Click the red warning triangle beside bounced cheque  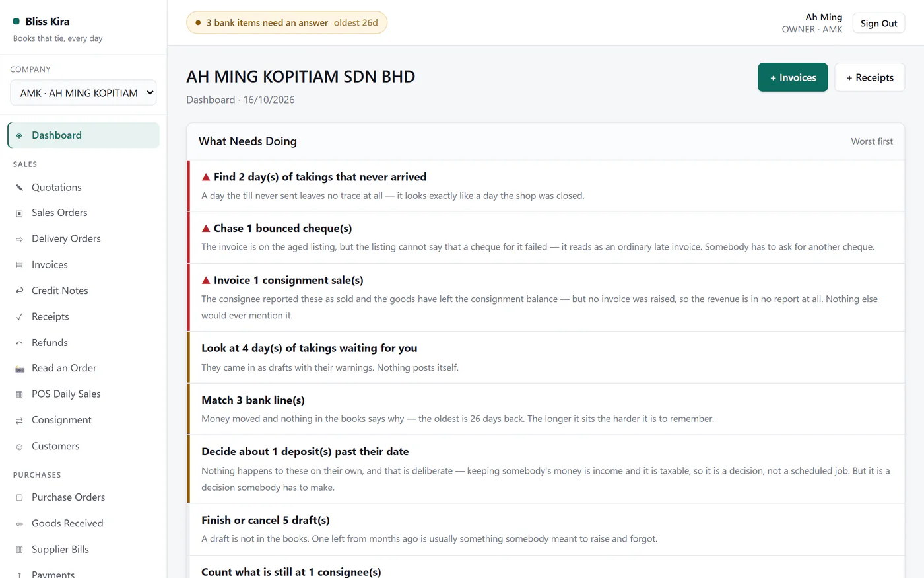pyautogui.click(x=206, y=229)
